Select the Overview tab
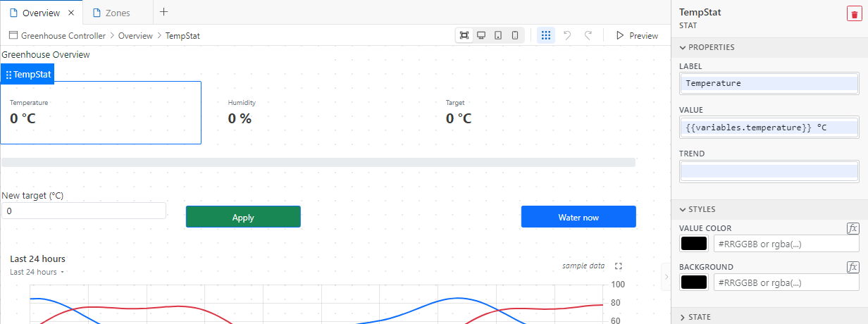The height and width of the screenshot is (324, 868). coord(41,13)
